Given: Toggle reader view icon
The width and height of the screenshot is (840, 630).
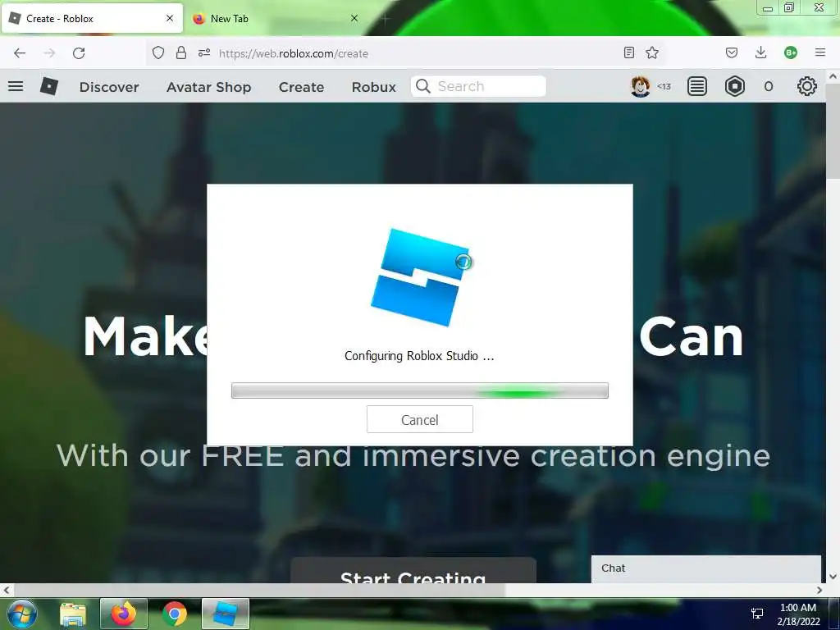Looking at the screenshot, I should pos(629,52).
